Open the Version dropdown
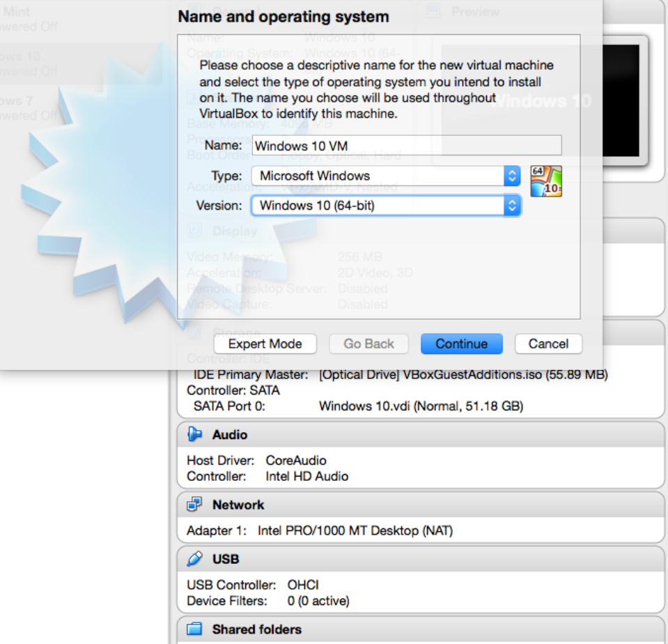Image resolution: width=668 pixels, height=644 pixels. point(511,205)
